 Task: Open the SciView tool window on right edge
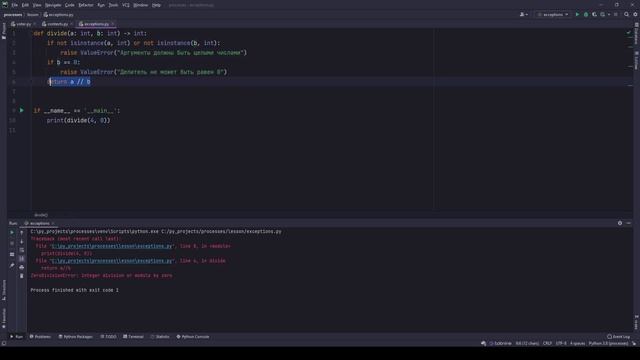click(x=636, y=60)
